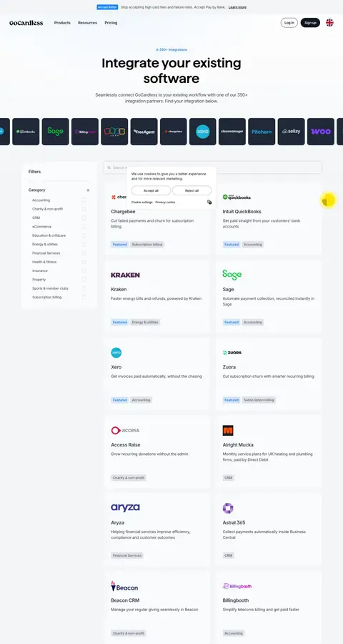The height and width of the screenshot is (644, 343).
Task: Open the Sage tile in the carousel
Action: pyautogui.click(x=56, y=132)
